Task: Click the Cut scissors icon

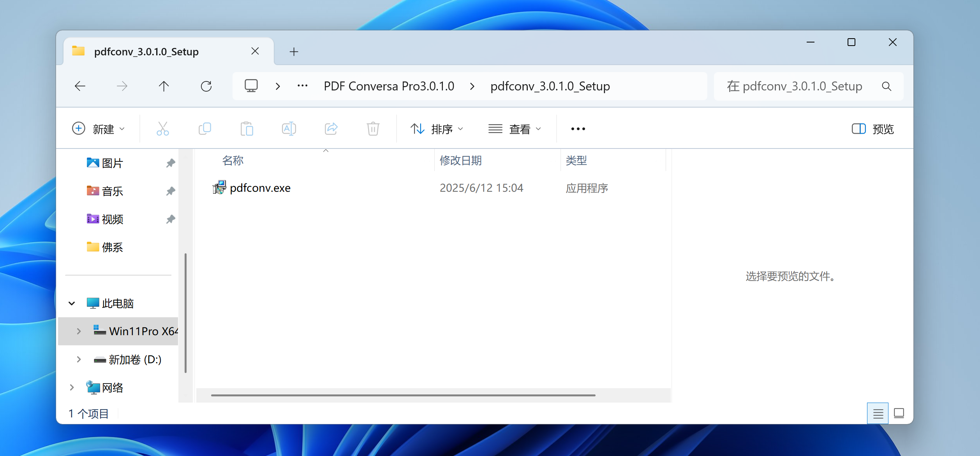Action: click(162, 129)
